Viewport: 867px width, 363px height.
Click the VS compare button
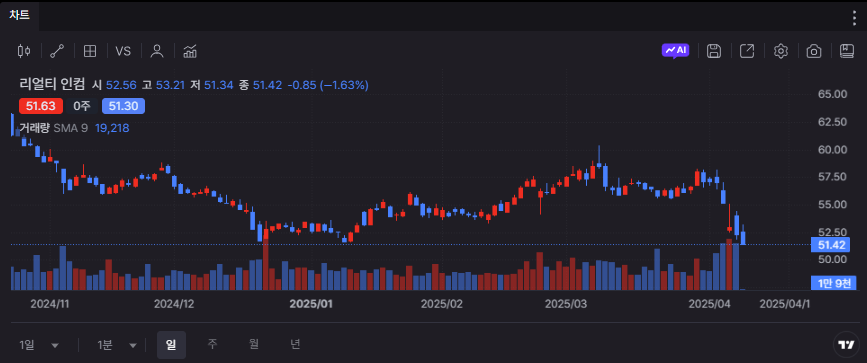(123, 51)
